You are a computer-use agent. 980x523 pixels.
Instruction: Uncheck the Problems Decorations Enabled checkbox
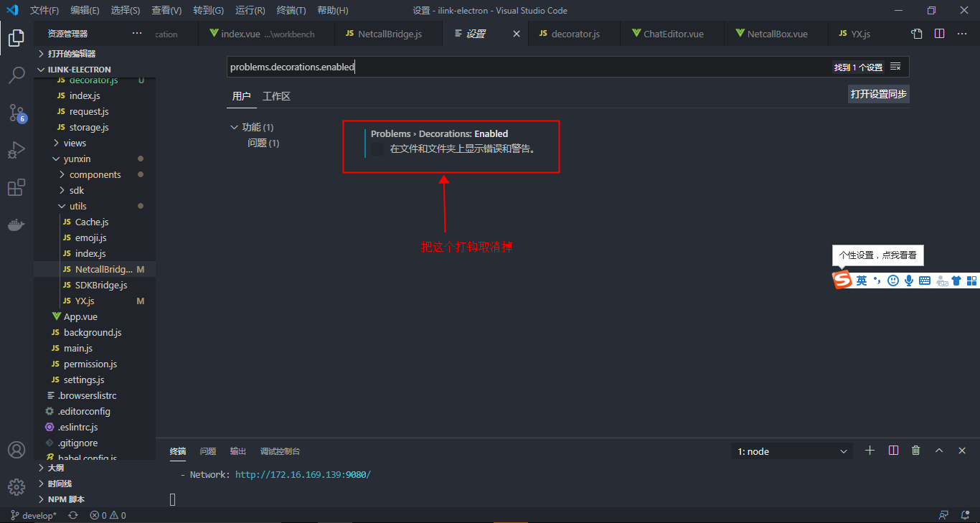[x=377, y=148]
